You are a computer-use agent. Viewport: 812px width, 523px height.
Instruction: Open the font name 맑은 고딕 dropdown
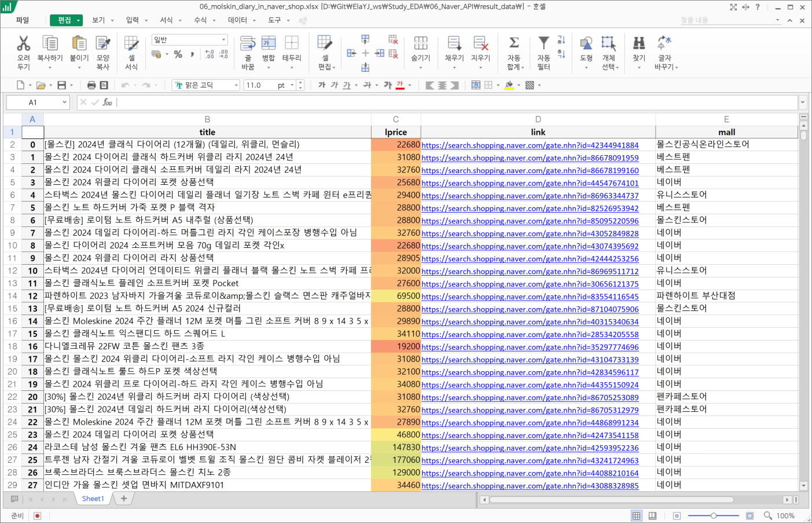tap(236, 85)
